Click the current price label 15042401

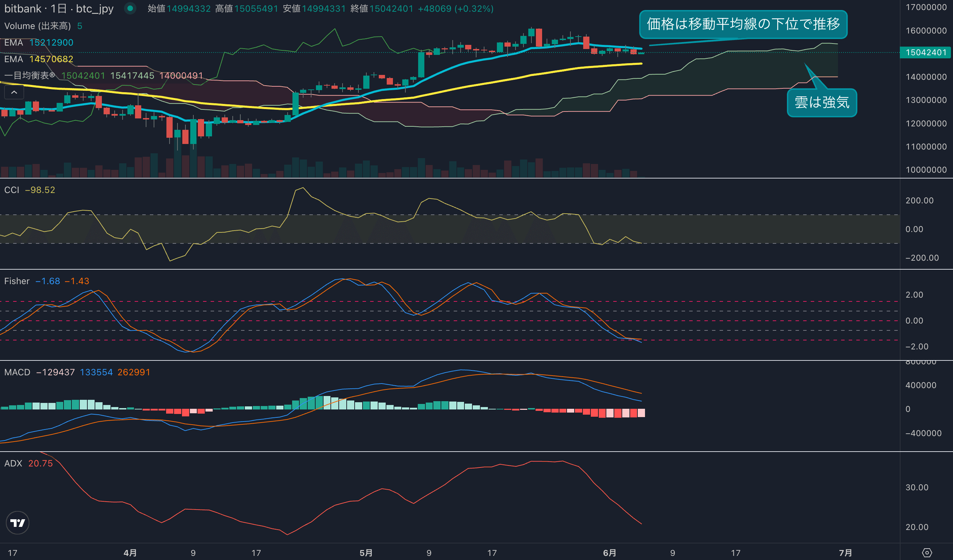point(925,52)
